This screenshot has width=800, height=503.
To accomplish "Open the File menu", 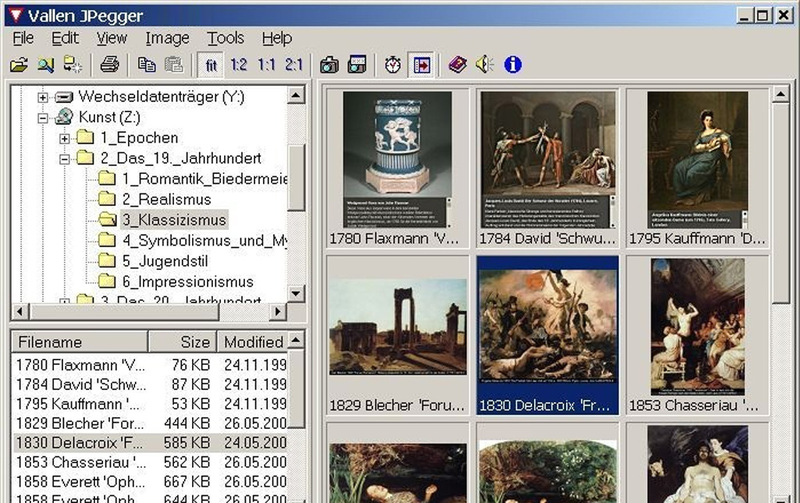I will (23, 38).
